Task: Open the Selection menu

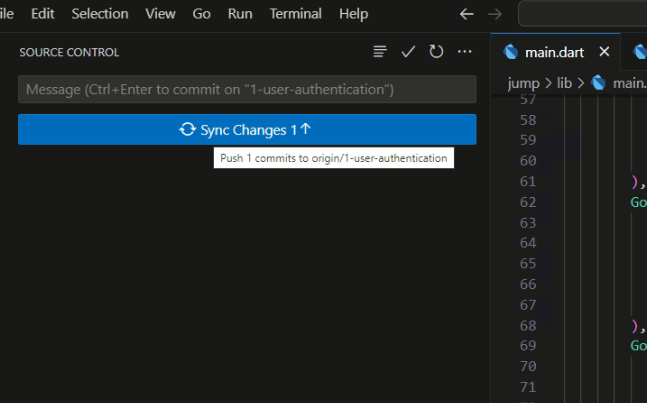Action: tap(100, 14)
